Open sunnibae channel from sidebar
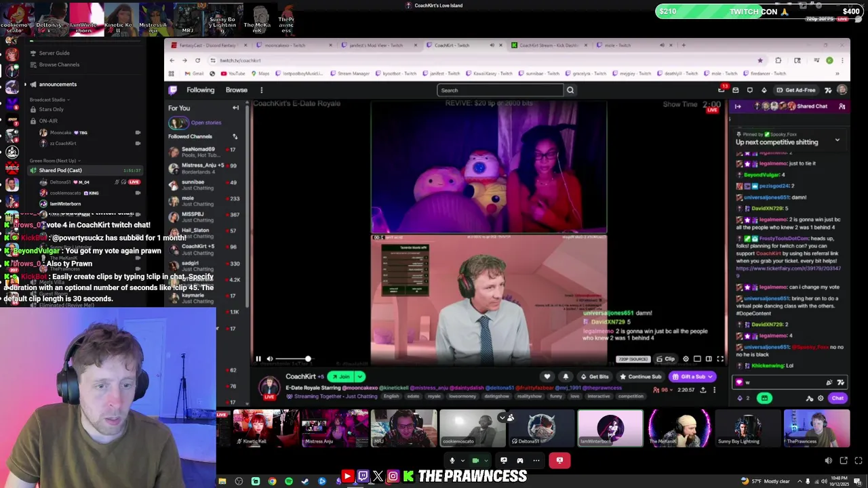This screenshot has height=488, width=868. click(205, 184)
